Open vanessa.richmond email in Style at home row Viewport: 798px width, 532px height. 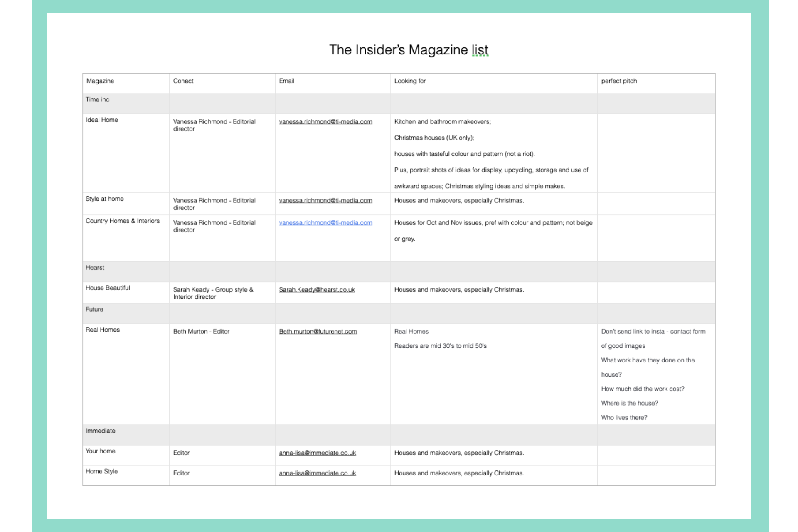[325, 201]
